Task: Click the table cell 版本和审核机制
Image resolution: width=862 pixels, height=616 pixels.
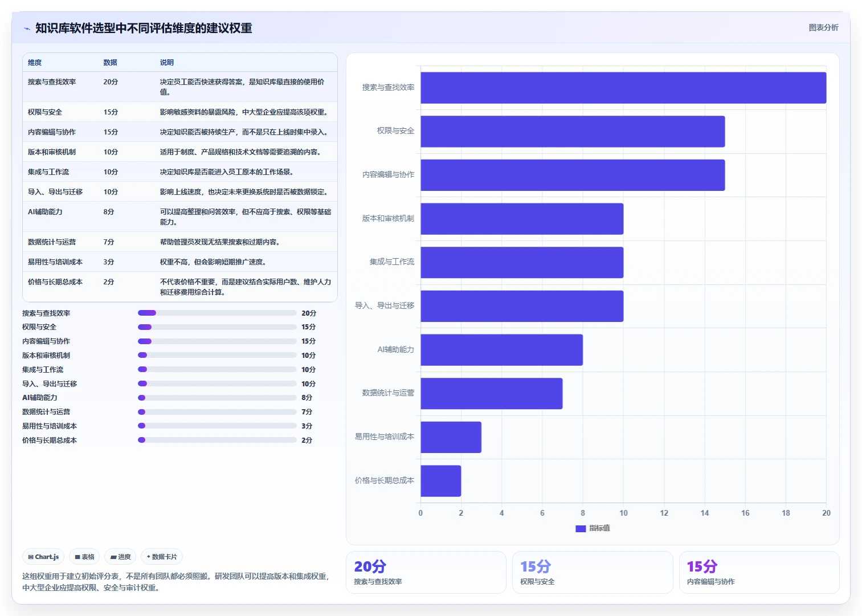Action: [x=52, y=152]
